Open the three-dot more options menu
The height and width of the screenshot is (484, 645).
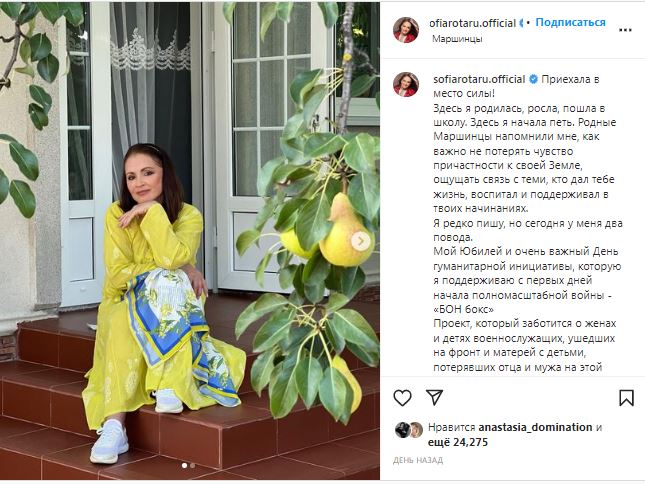click(x=625, y=30)
